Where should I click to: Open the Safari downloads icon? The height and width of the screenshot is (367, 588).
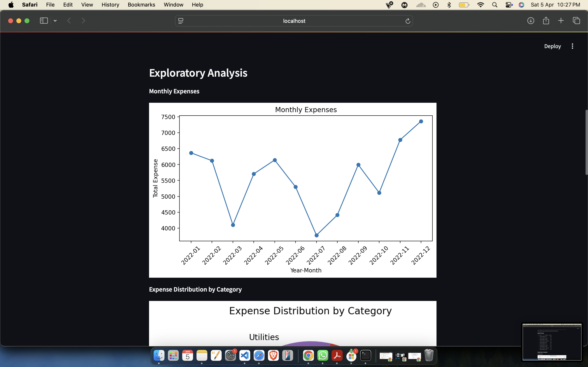[531, 21]
